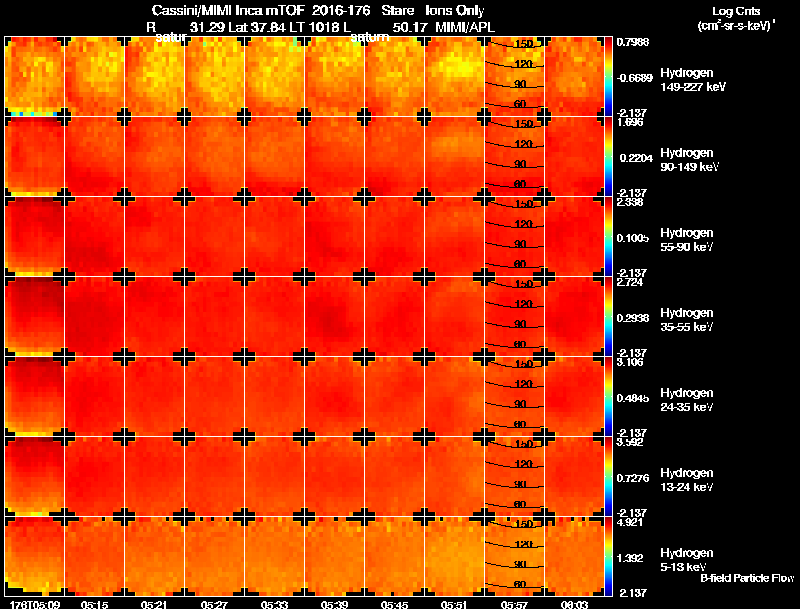Screen dimensions: 800x609
Task: Click the color scale maximum '3.106'
Action: tap(630, 363)
